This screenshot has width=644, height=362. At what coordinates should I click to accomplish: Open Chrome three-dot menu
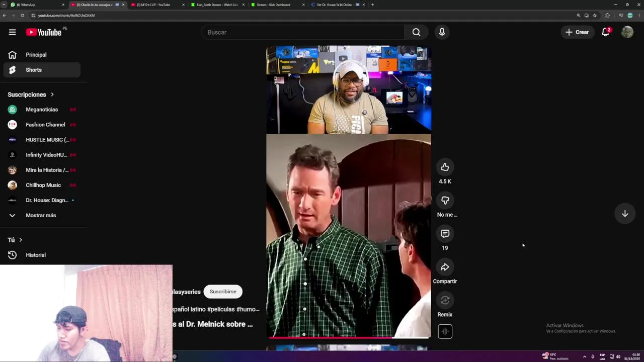[639, 16]
